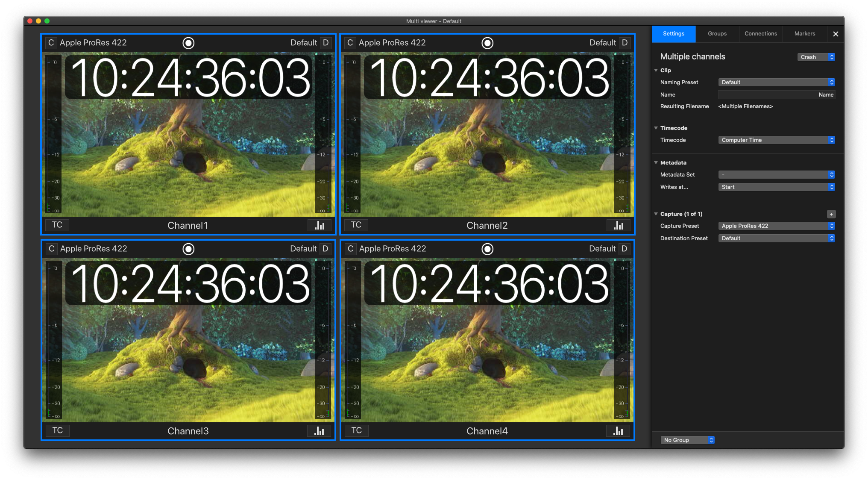
Task: Open the Timecode Computer Time dropdown
Action: pyautogui.click(x=777, y=140)
